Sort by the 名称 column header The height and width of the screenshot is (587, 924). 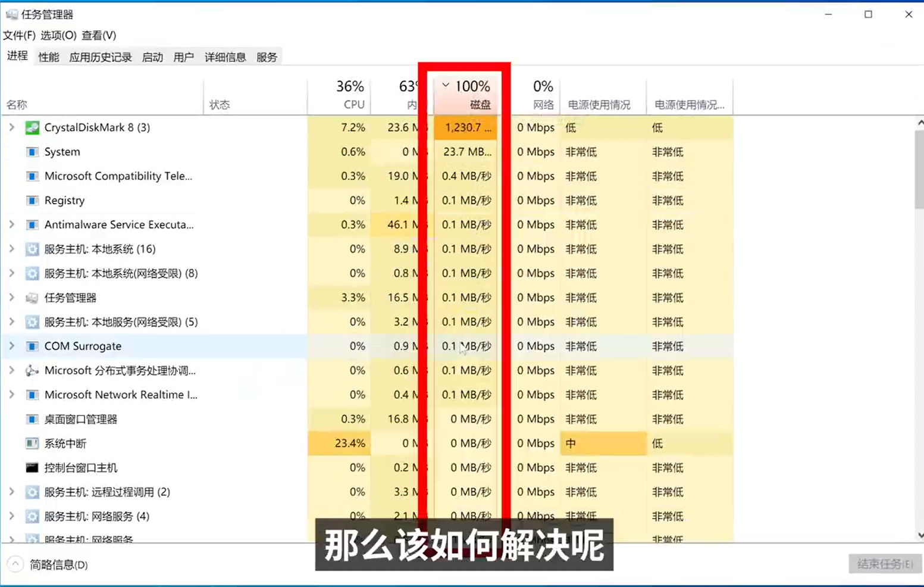click(102, 96)
